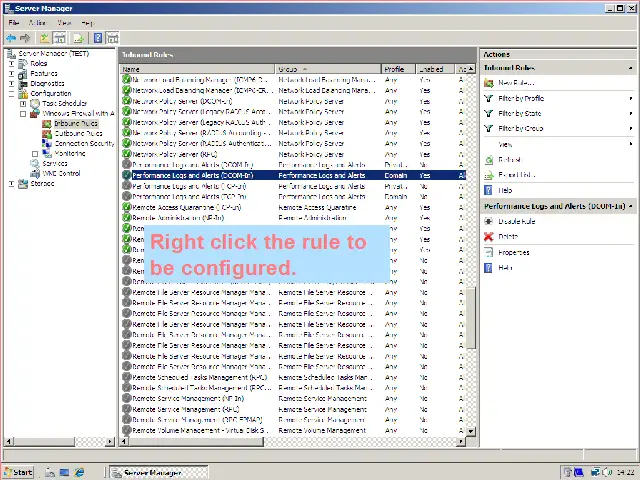Click the Properties icon in Actions pane
This screenshot has height=480, width=640.
tap(489, 253)
